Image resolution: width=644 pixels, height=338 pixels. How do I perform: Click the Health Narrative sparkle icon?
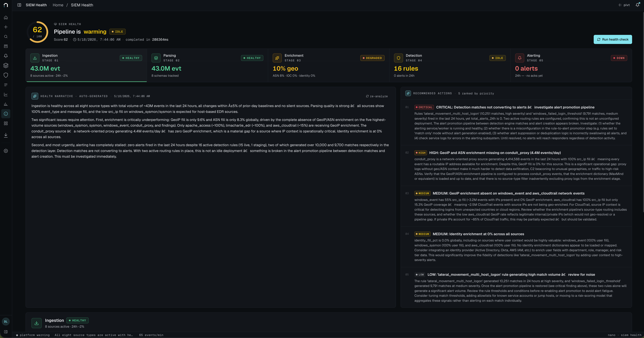point(35,96)
